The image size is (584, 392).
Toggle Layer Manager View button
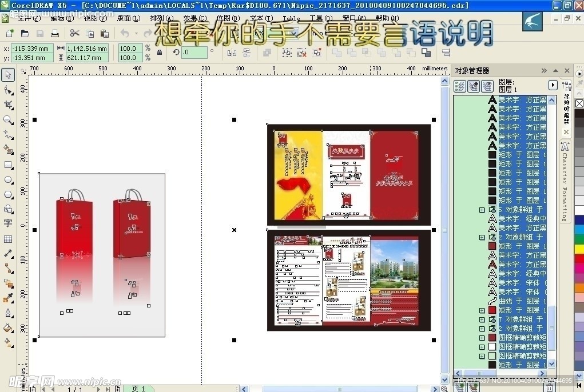pos(487,86)
